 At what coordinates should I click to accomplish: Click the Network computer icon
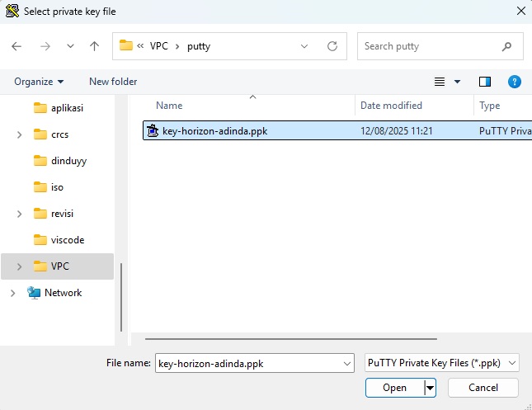34,293
